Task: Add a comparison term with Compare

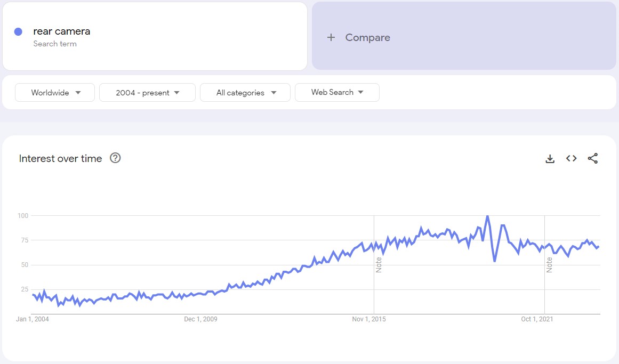Action: [x=464, y=36]
